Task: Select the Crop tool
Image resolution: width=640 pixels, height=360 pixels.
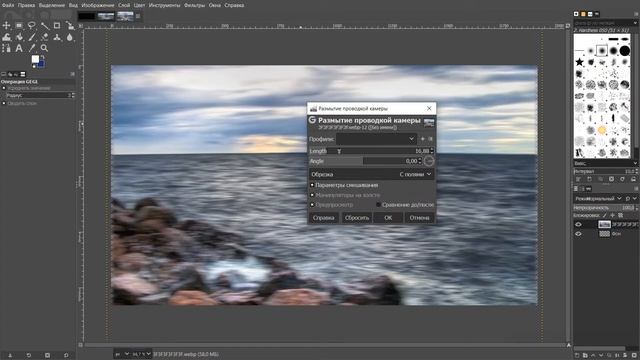Action: (57, 25)
